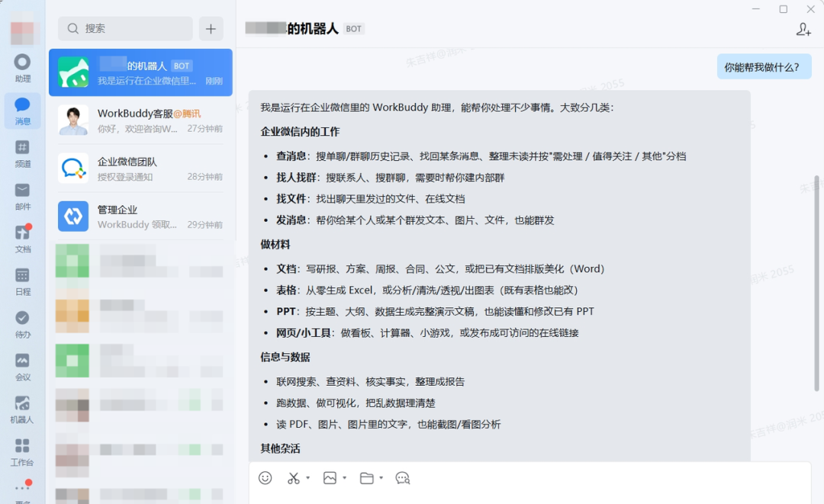Image resolution: width=824 pixels, height=504 pixels.
Task: Click the 授权登录通知 preview text
Action: pos(125,177)
